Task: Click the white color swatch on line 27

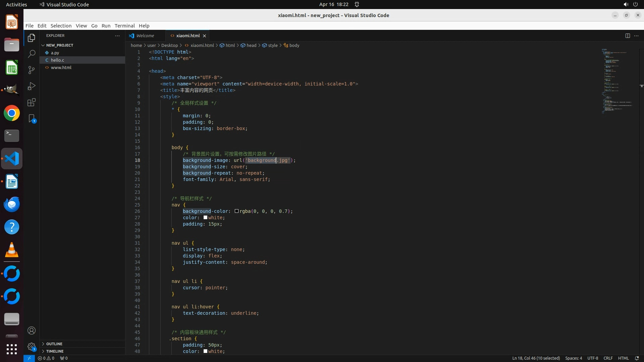Action: [205, 218]
